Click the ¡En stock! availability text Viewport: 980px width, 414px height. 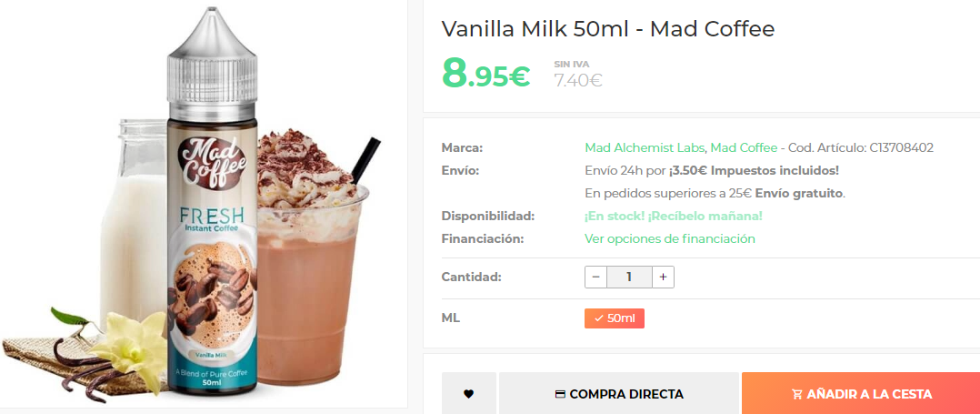[673, 216]
